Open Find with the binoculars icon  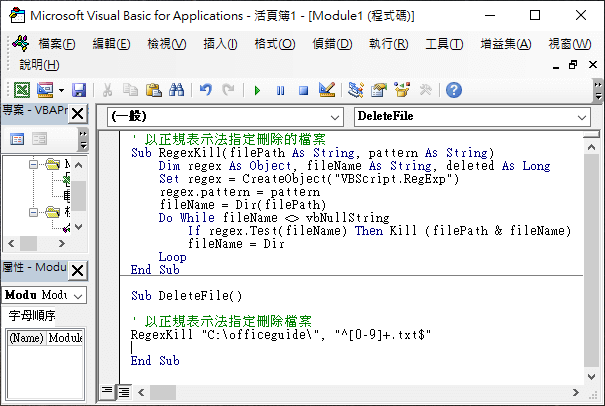176,90
